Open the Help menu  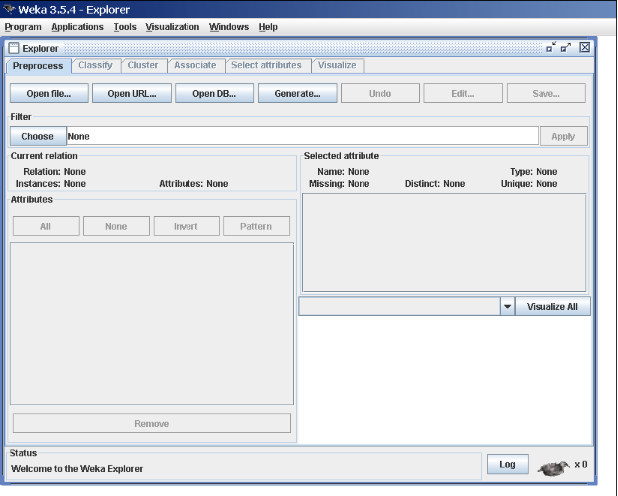click(268, 27)
